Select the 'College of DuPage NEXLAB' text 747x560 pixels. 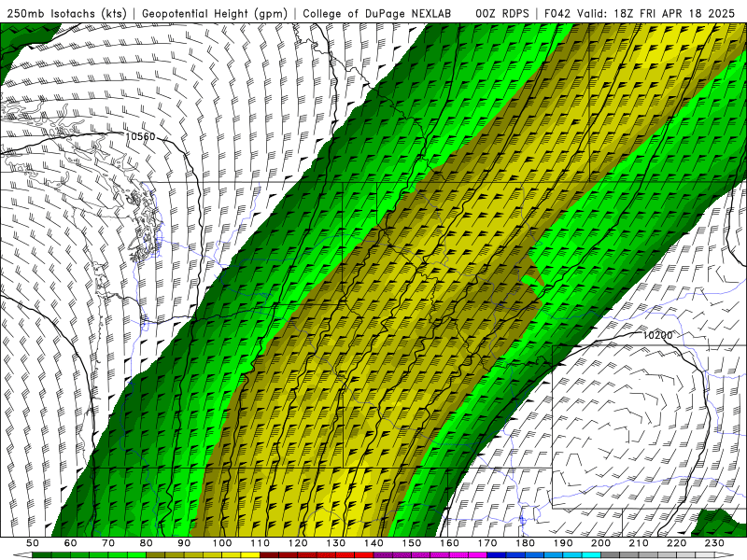pos(376,13)
